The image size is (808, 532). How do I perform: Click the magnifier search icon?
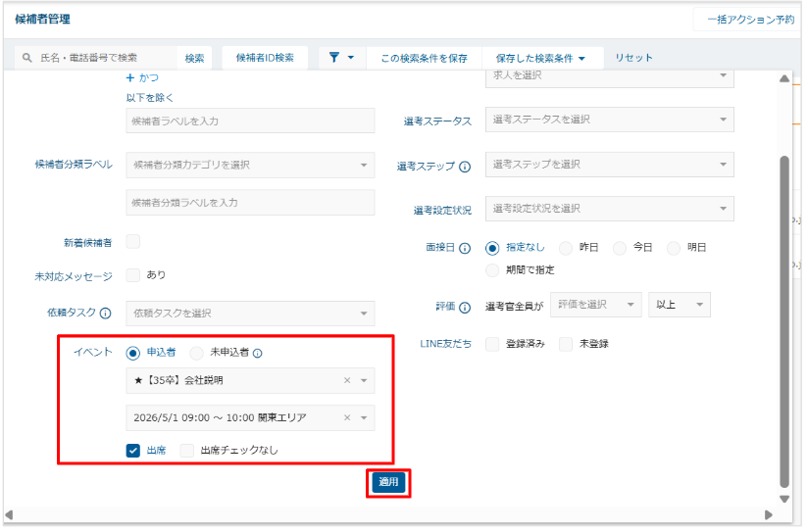click(x=27, y=58)
